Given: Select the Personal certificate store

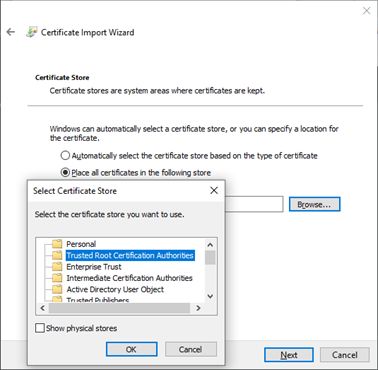Looking at the screenshot, I should click(81, 244).
